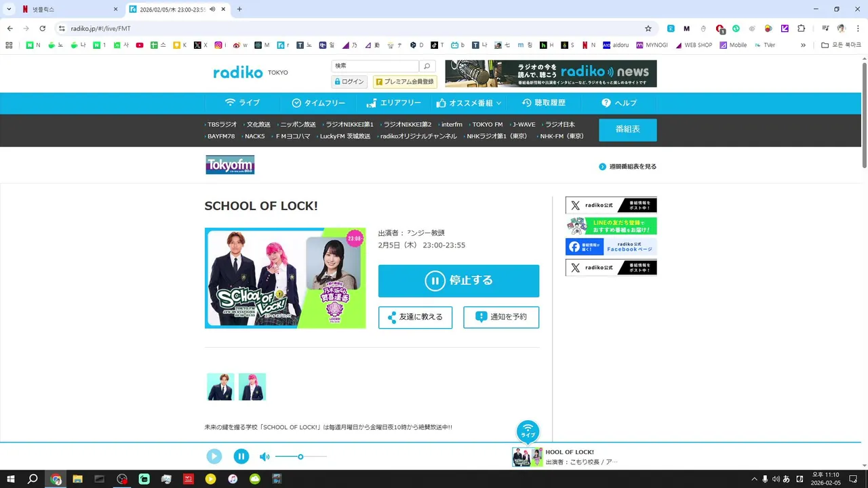This screenshot has height=488, width=868.
Task: Bookmark this page with the star icon
Action: click(648, 28)
